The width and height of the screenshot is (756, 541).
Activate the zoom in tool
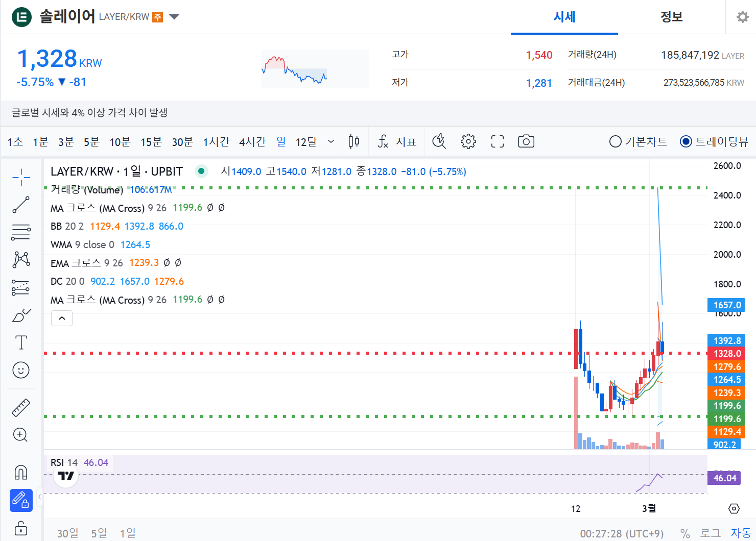click(21, 435)
